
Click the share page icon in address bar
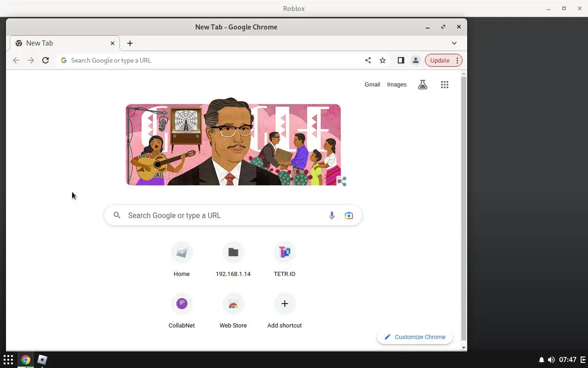click(368, 60)
